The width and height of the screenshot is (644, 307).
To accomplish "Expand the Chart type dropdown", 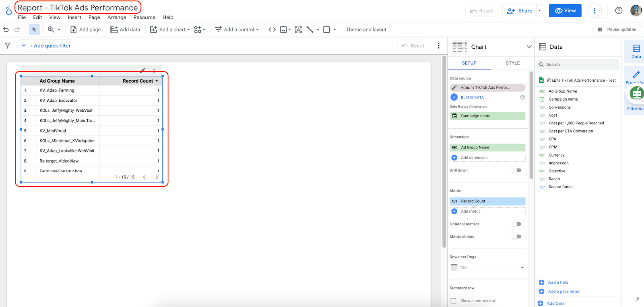I will tap(529, 47).
